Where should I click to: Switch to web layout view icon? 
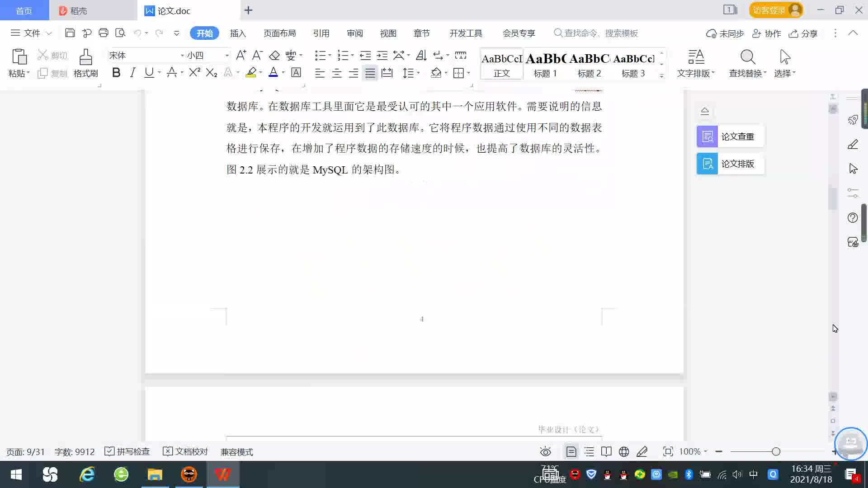coord(624,451)
